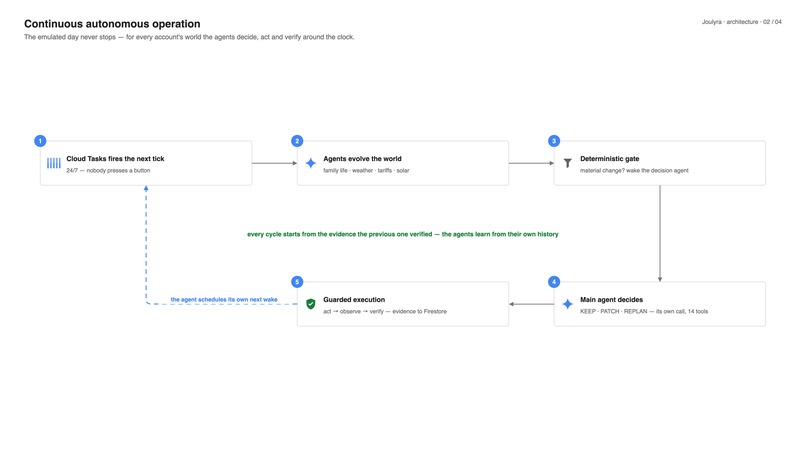The height and width of the screenshot is (453, 806).
Task: Click "act → observe → verify — evidence to Firestore"
Action: (385, 311)
